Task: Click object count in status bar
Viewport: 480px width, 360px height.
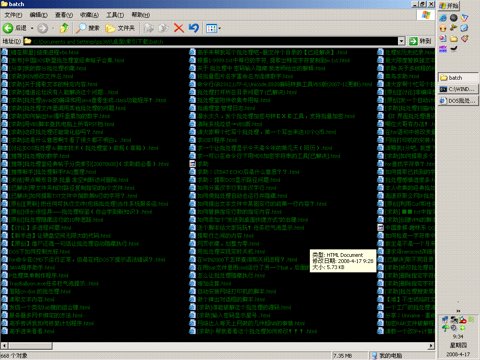Action: (x=14, y=356)
